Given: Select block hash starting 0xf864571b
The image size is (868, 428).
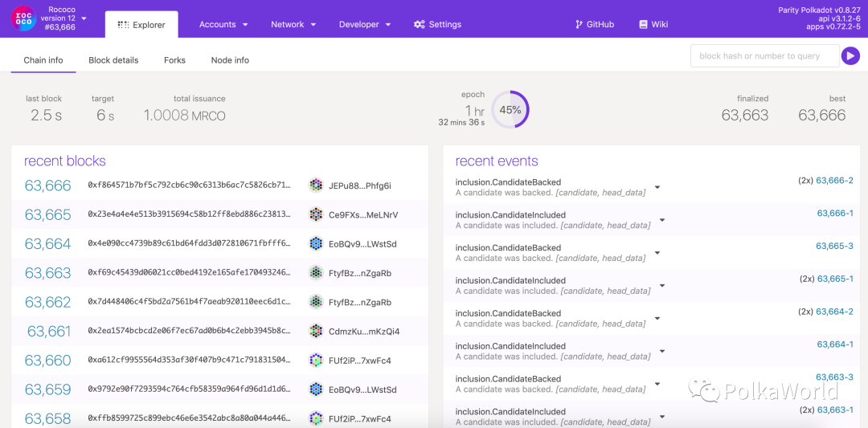Looking at the screenshot, I should pos(189,185).
